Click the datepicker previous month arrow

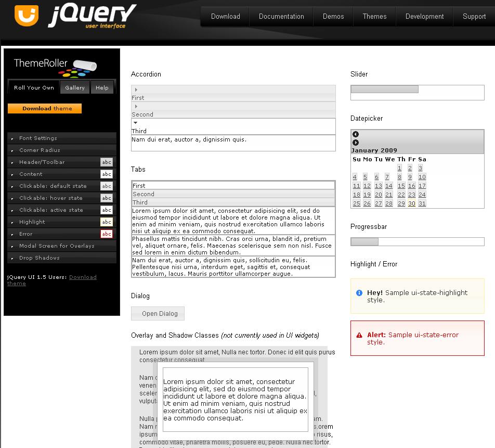(356, 134)
